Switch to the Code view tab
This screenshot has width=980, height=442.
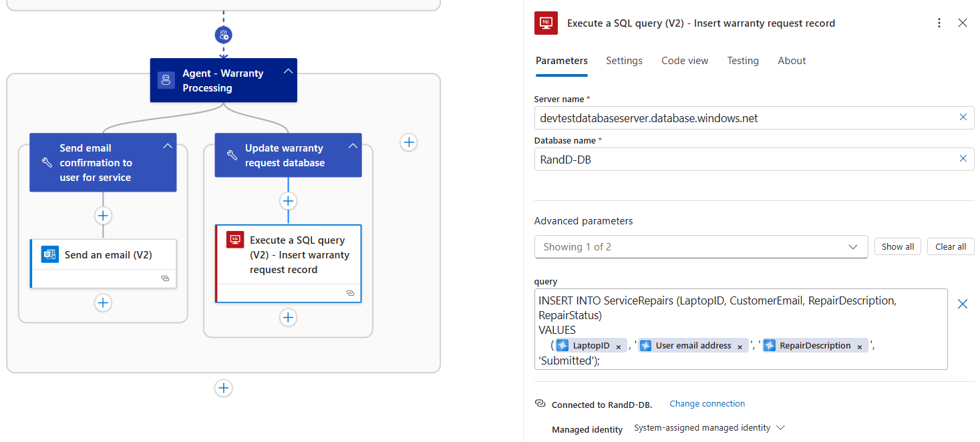click(x=684, y=61)
